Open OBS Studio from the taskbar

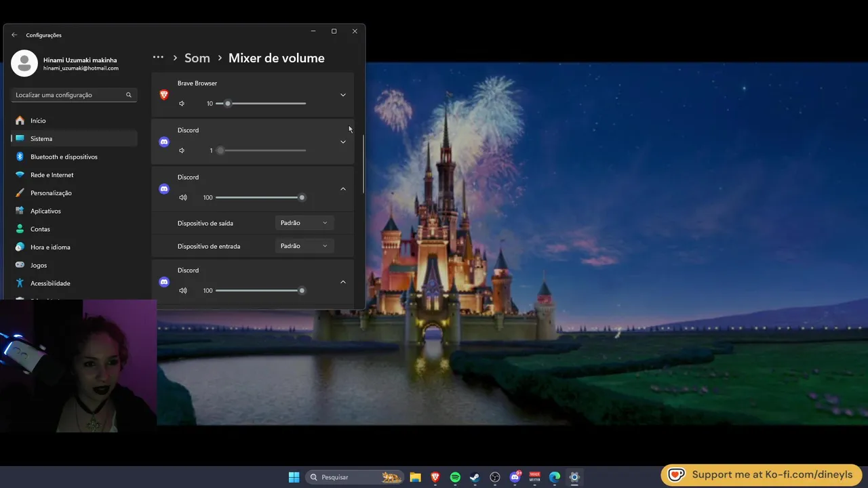495,477
